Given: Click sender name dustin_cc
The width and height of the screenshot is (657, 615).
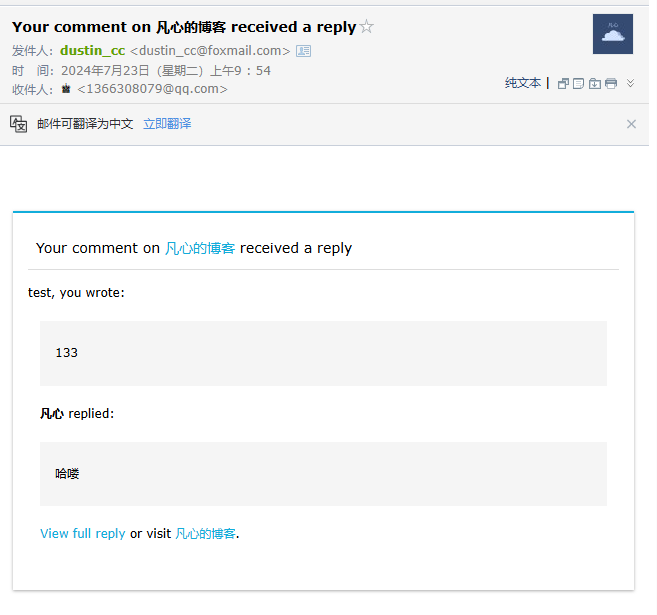Looking at the screenshot, I should click(x=93, y=51).
